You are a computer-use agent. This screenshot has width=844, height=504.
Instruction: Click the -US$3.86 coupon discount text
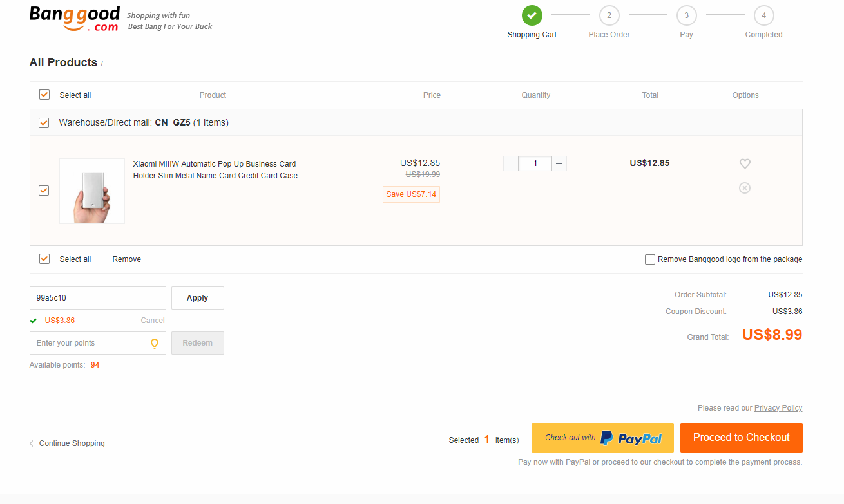pyautogui.click(x=59, y=321)
